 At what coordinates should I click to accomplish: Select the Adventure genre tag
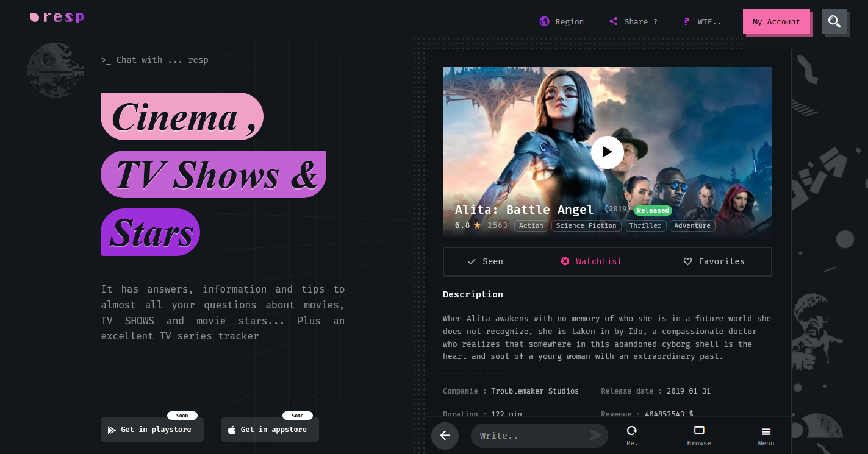pyautogui.click(x=692, y=225)
